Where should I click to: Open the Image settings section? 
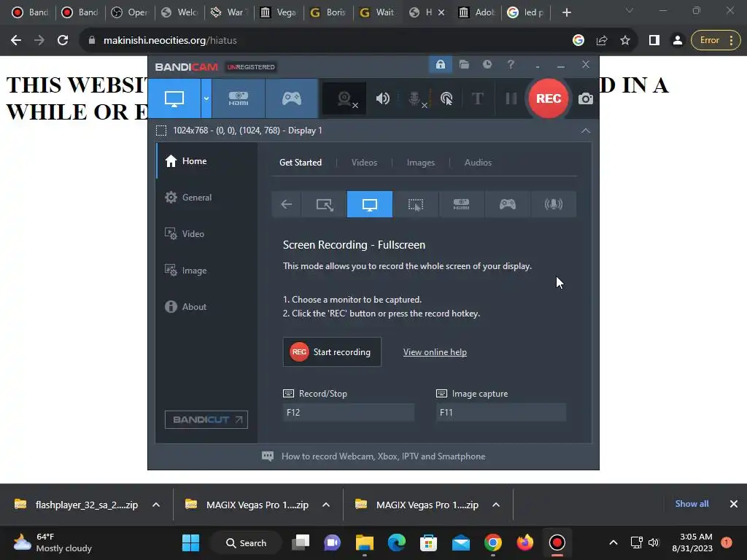(206, 270)
